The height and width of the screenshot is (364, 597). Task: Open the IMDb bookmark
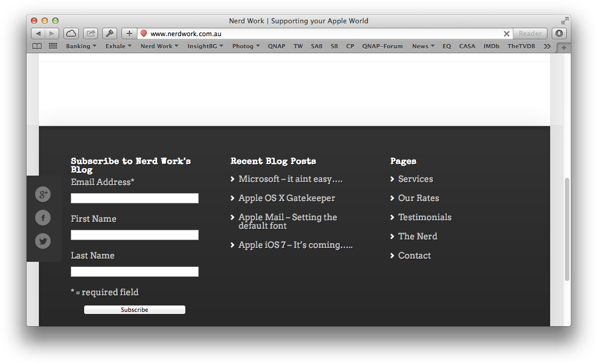(x=491, y=46)
